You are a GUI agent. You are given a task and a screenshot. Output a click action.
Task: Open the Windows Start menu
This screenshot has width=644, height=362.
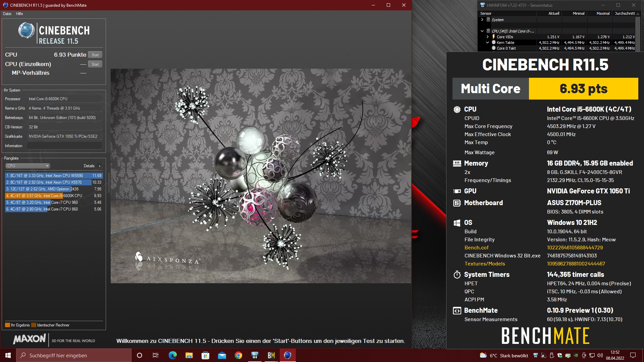click(8, 355)
